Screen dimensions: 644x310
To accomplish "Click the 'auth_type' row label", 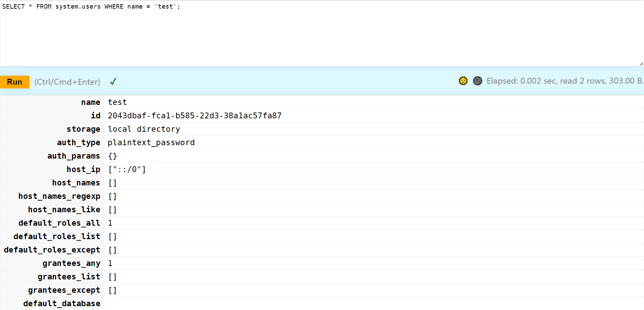I will pos(78,142).
